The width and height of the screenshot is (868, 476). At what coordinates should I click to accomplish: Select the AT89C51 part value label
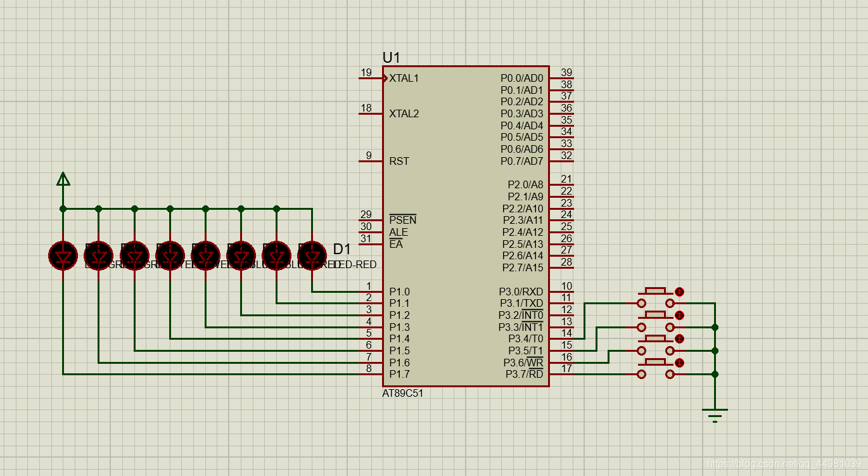click(403, 393)
